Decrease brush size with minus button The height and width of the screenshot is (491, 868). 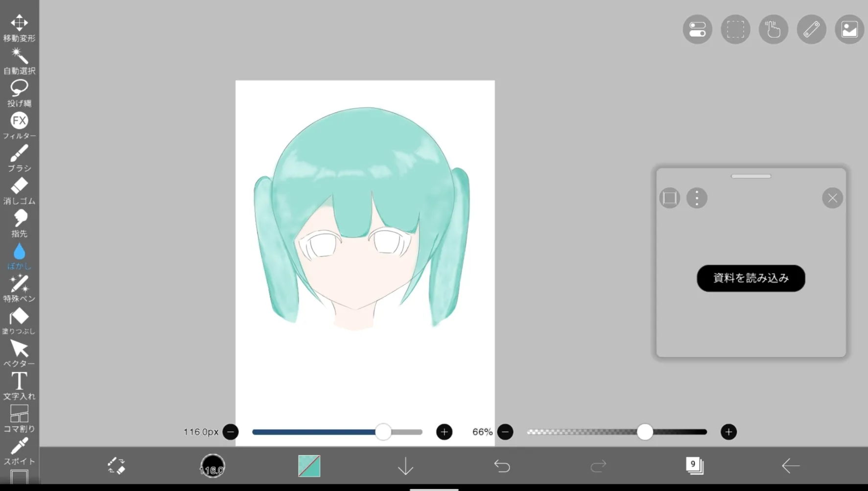(231, 432)
